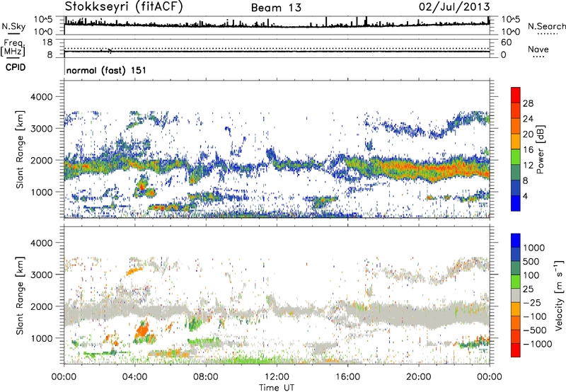Click '4000' on the power panel axis
The width and height of the screenshot is (566, 392).
41,97
